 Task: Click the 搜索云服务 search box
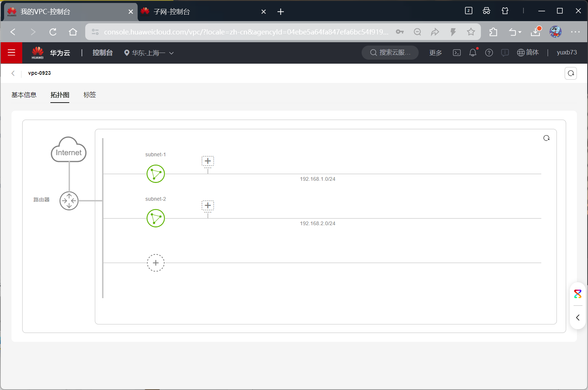pyautogui.click(x=390, y=53)
